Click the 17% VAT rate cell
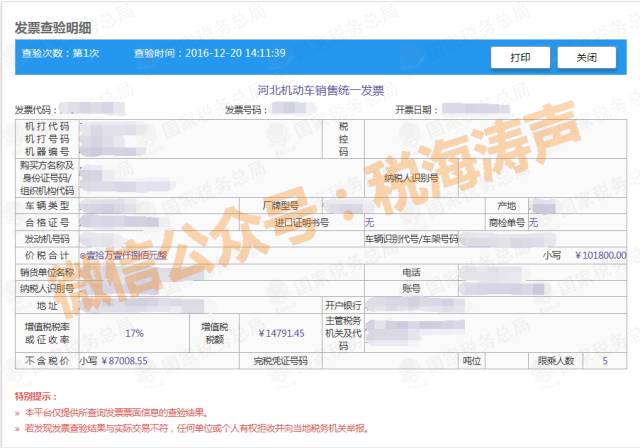 [135, 333]
